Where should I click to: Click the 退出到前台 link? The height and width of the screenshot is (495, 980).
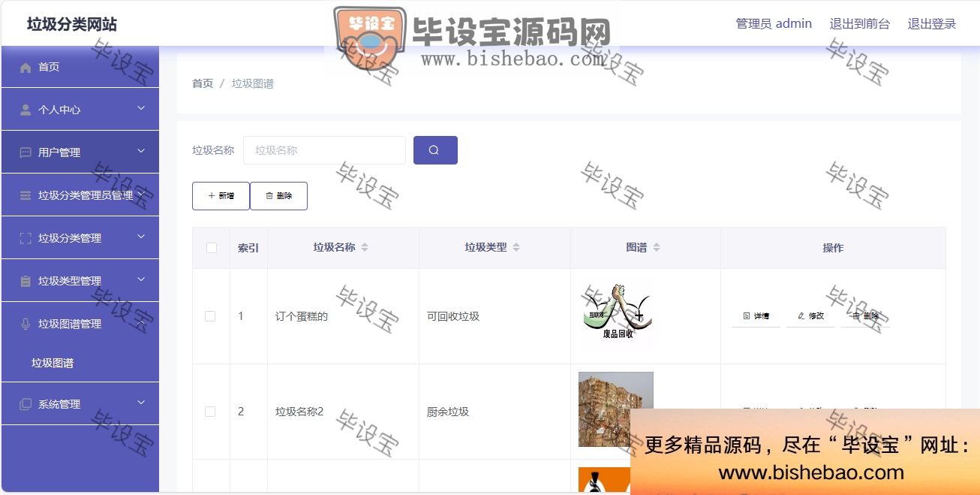(x=860, y=24)
